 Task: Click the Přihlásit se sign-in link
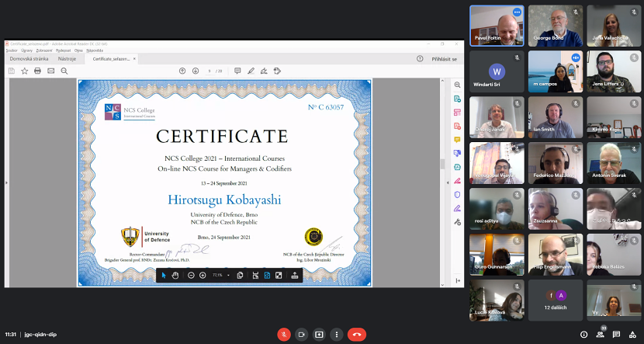[x=444, y=59]
